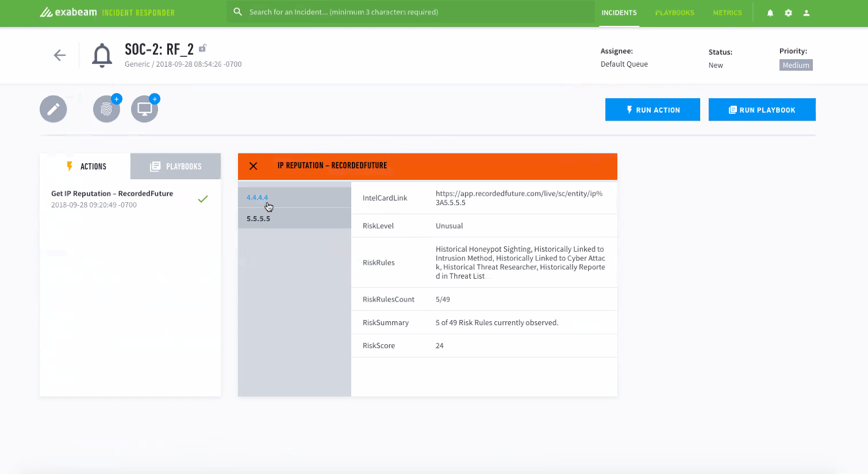The width and height of the screenshot is (868, 474).
Task: Open settings gear in top navigation
Action: point(789,13)
